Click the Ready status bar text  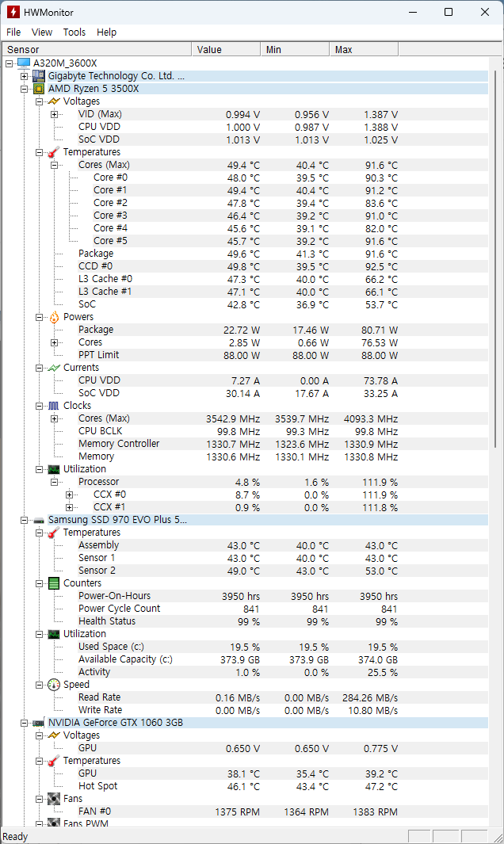[15, 836]
